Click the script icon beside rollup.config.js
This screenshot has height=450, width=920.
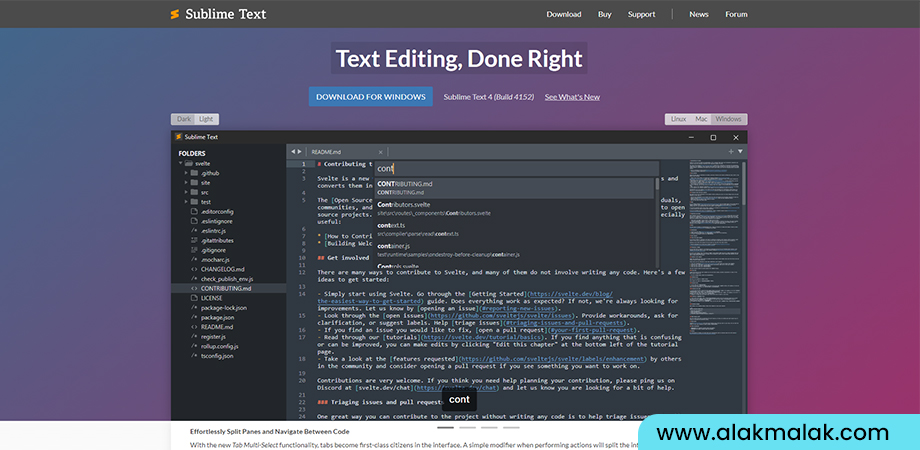click(x=194, y=346)
